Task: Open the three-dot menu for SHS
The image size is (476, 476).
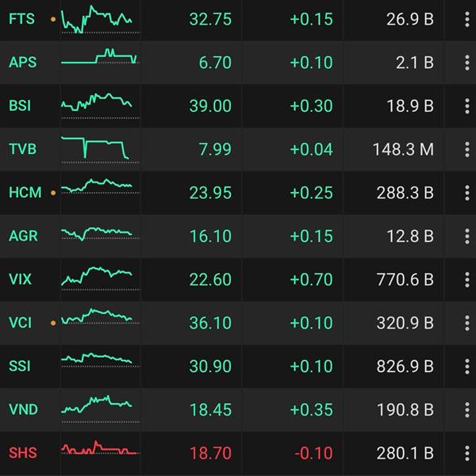Action: pyautogui.click(x=468, y=453)
